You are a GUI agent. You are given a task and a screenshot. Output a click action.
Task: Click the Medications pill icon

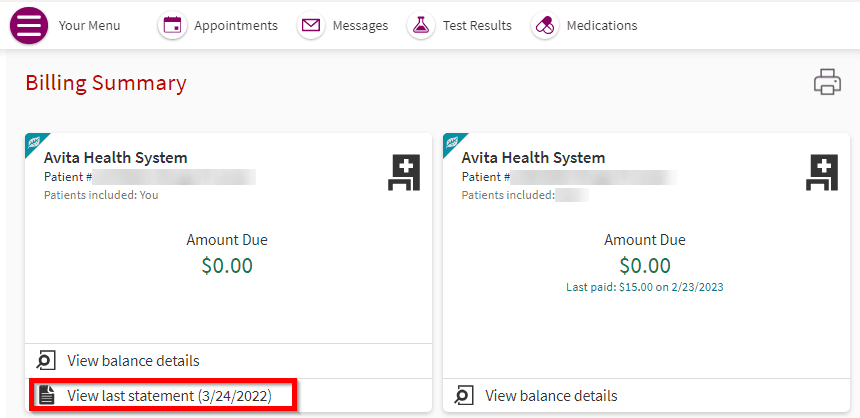(x=545, y=26)
